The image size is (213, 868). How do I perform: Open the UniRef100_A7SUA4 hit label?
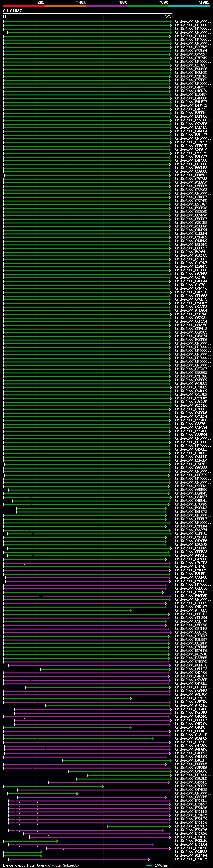pyautogui.click(x=191, y=51)
